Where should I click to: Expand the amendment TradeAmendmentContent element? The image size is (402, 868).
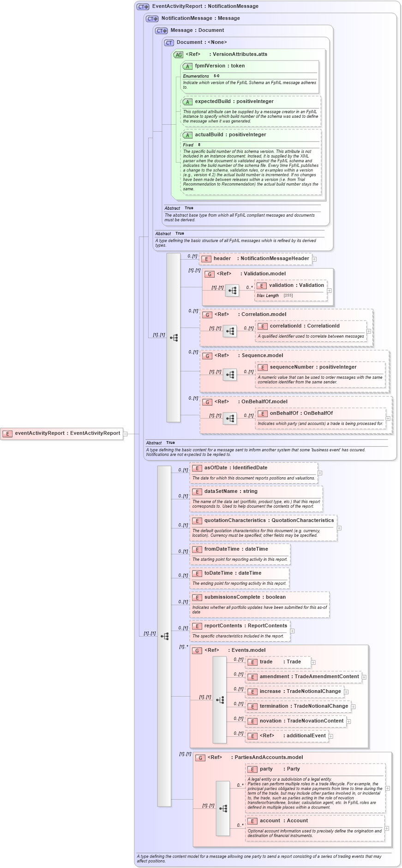(x=364, y=677)
